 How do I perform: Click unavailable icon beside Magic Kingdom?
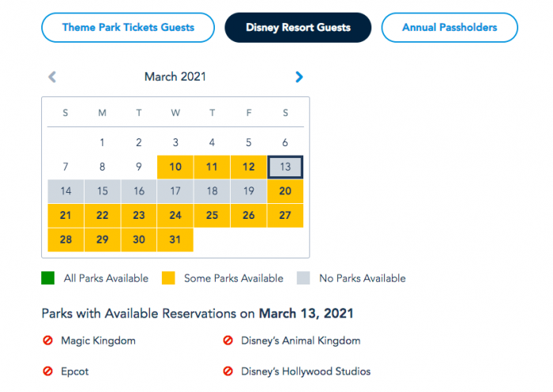(x=47, y=341)
